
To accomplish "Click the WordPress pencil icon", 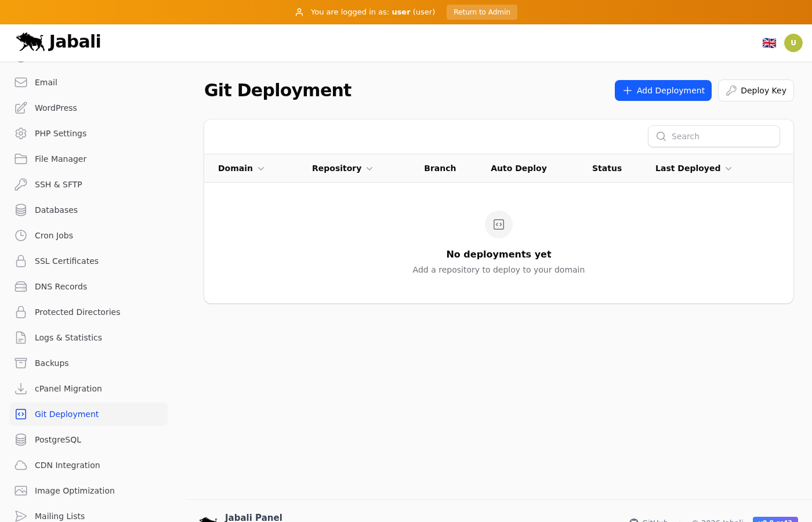I will tap(21, 108).
